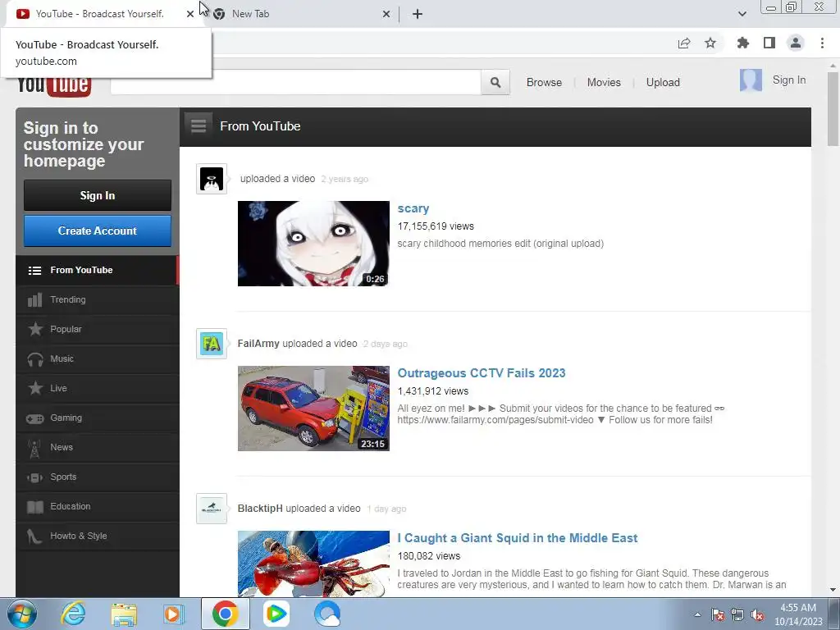840x630 pixels.
Task: Click the Show desktop button
Action: pos(835,614)
